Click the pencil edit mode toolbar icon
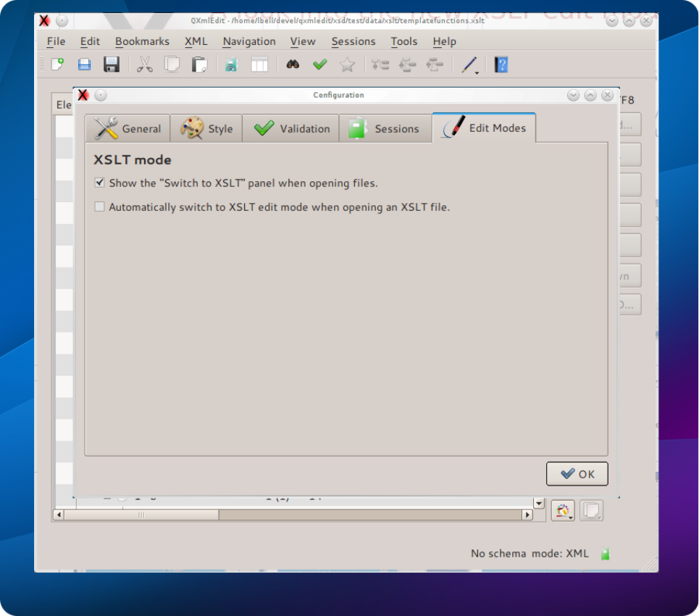The height and width of the screenshot is (616, 699). click(x=469, y=65)
